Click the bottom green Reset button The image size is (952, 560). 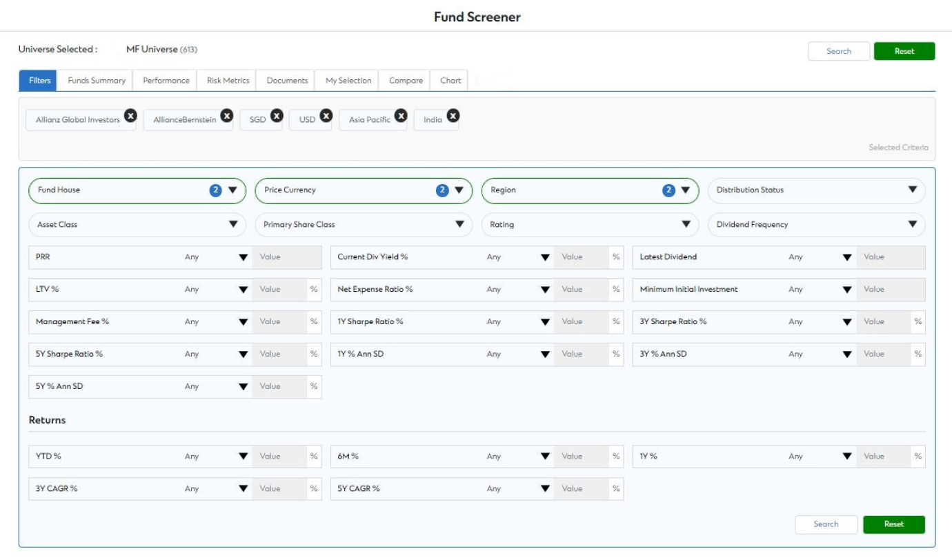[894, 524]
